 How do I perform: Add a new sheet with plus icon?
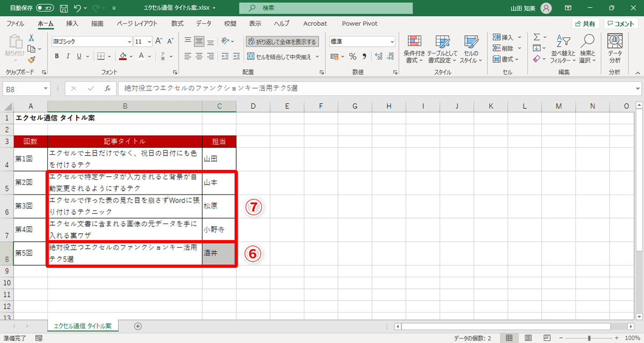pos(138,326)
